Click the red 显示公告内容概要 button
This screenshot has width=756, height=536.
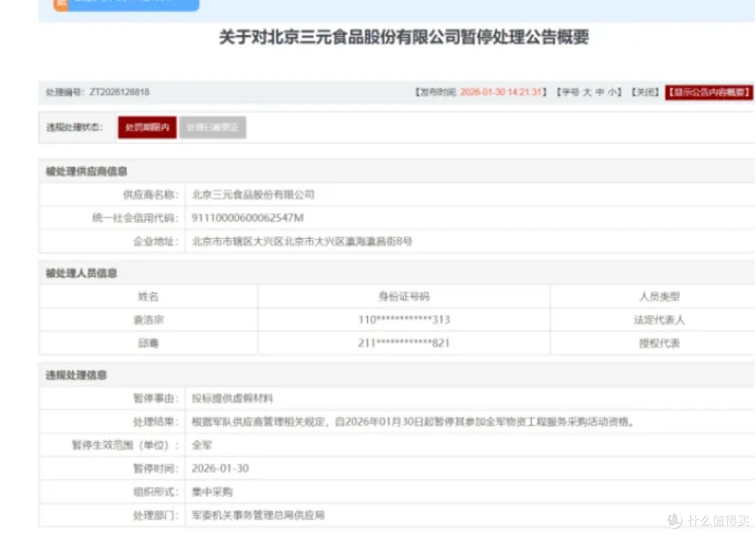(x=708, y=92)
